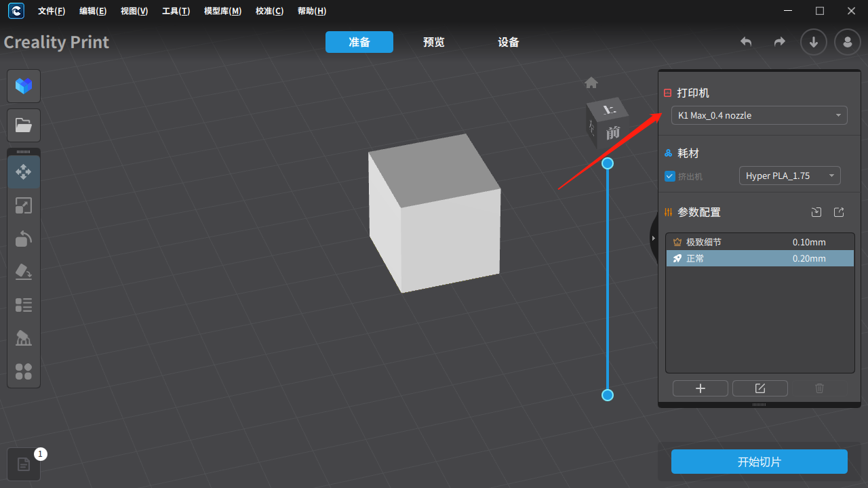The height and width of the screenshot is (488, 868).
Task: Select the Lay flat tool
Action: point(24,272)
